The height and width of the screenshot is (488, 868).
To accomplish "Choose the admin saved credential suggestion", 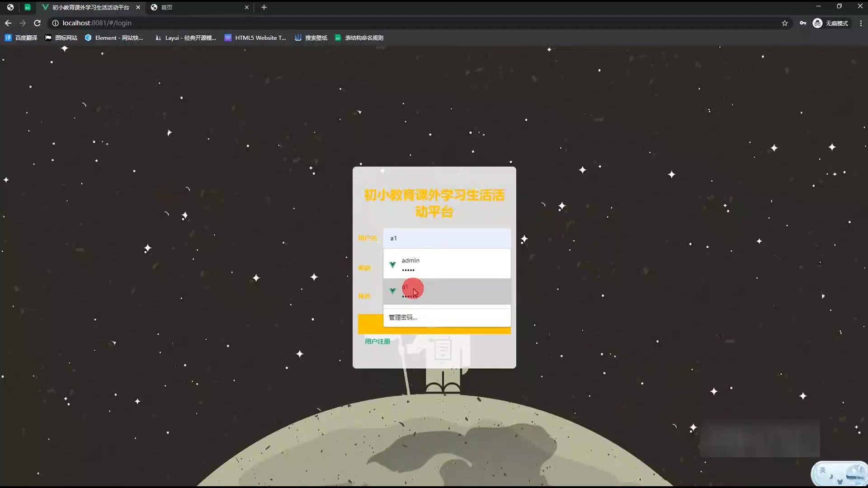I will pos(447,264).
